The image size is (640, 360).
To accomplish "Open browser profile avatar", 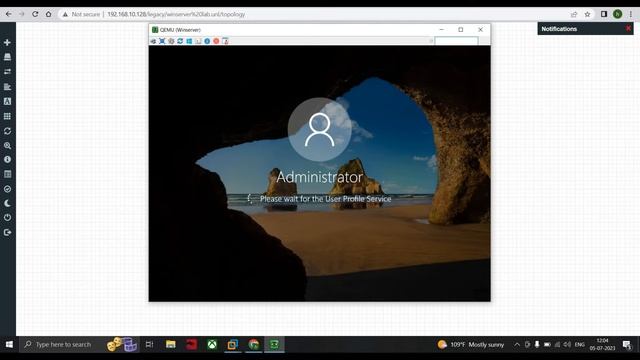I will pos(617,14).
